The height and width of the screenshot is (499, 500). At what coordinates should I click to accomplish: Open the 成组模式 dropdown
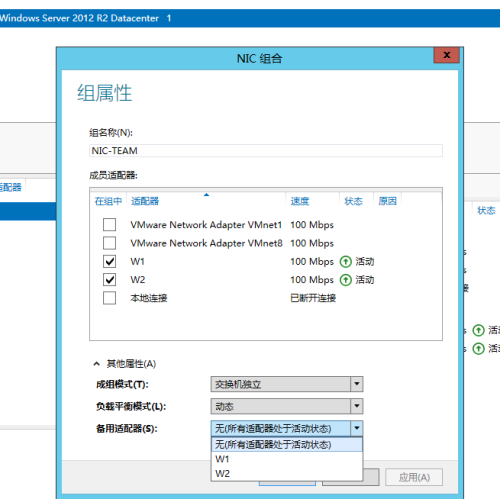click(x=287, y=384)
